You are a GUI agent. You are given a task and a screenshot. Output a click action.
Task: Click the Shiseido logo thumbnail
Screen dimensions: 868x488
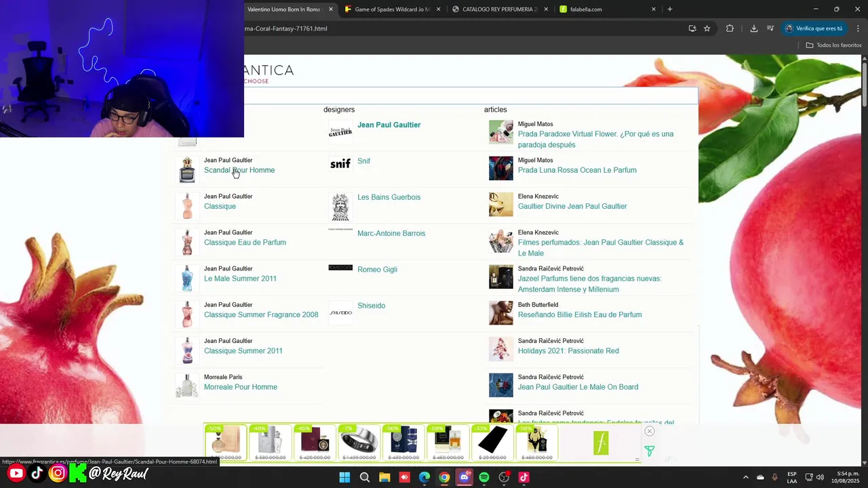(x=340, y=312)
